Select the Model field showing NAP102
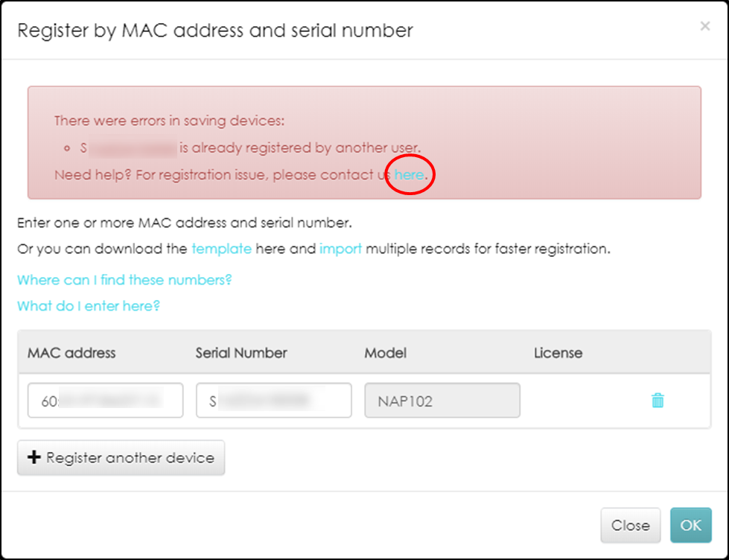The image size is (729, 560). point(442,401)
